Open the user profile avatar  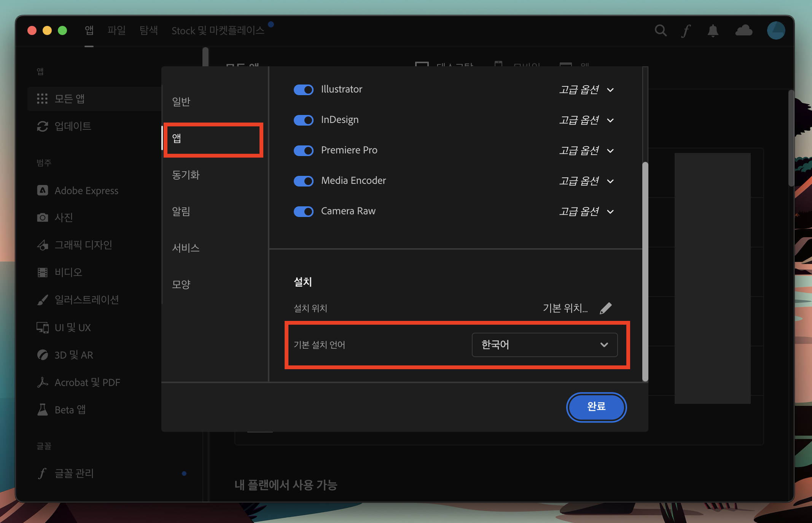[x=776, y=30]
